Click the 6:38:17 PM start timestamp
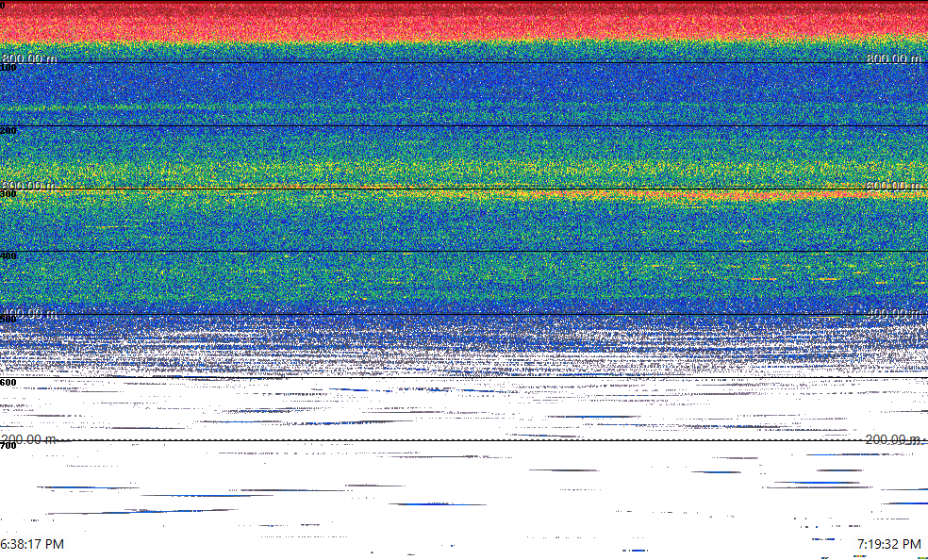This screenshot has width=928, height=560. tap(32, 544)
